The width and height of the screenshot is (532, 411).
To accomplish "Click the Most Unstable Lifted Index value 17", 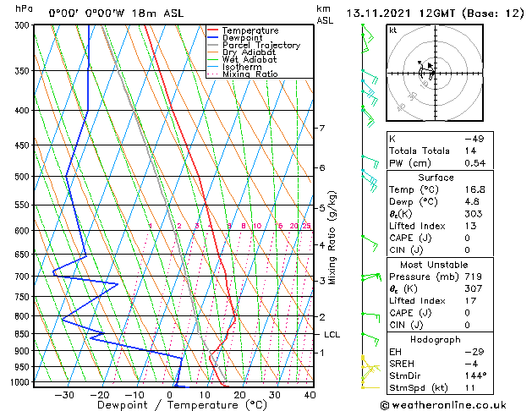I will [470, 301].
